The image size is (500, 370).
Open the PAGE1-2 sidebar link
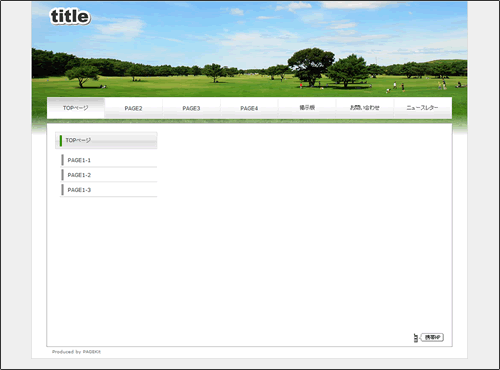point(109,175)
